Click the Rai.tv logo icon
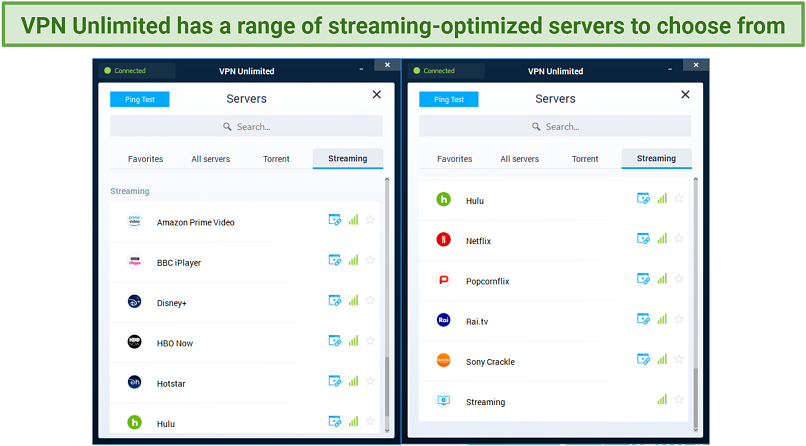Screen dimensions: 806x446 tap(443, 320)
